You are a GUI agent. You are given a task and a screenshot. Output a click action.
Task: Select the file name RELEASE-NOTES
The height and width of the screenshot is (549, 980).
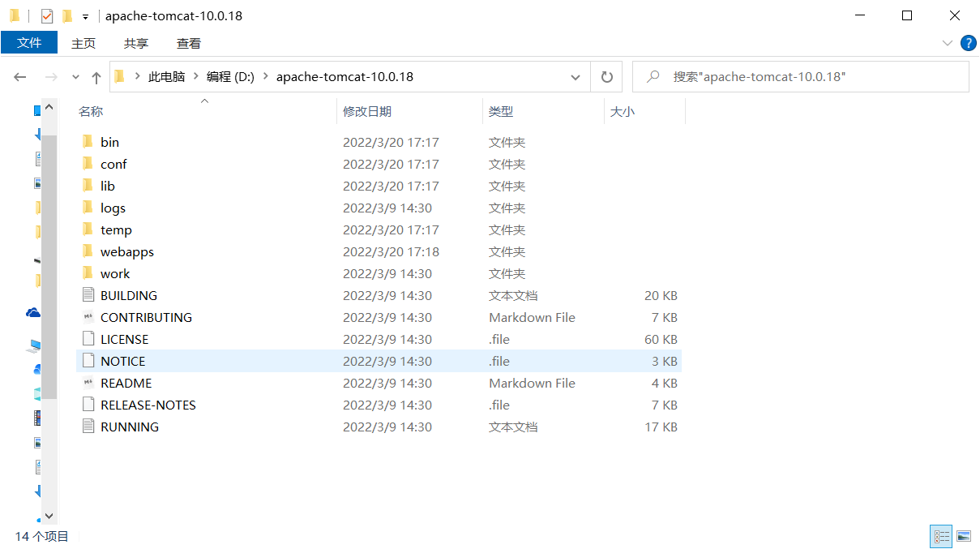coord(148,405)
